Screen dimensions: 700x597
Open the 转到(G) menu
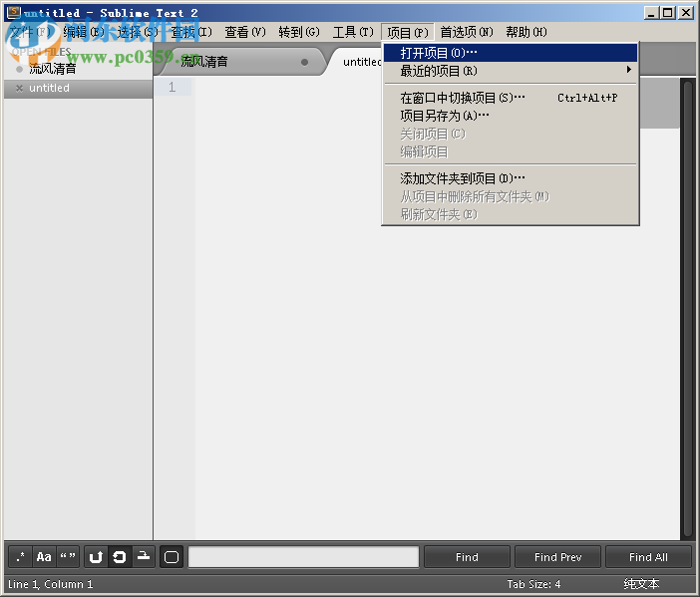[299, 32]
